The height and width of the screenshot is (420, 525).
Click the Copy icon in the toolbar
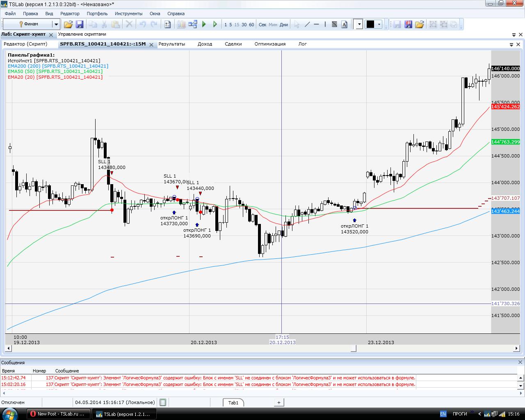point(93,24)
